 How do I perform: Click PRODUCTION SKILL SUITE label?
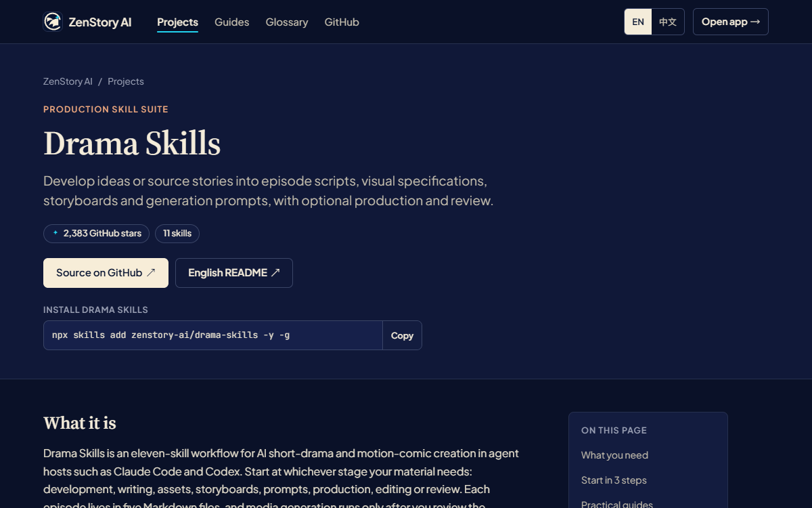(106, 109)
